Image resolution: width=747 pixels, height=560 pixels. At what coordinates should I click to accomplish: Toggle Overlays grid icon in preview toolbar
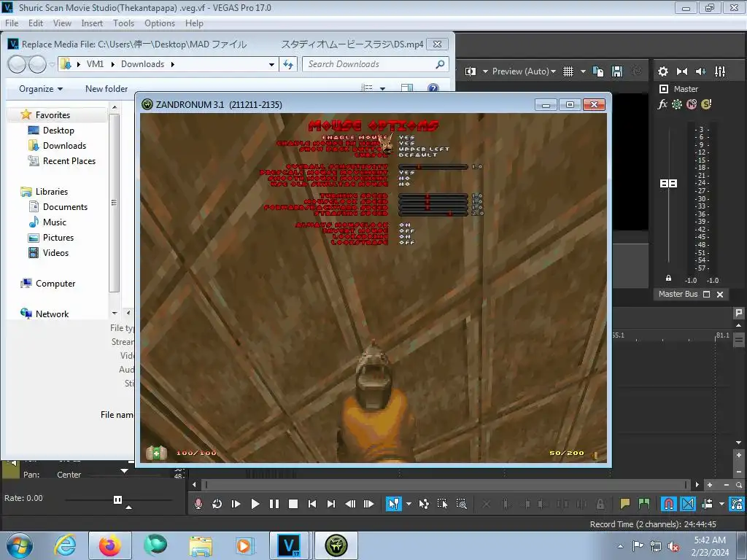(568, 71)
